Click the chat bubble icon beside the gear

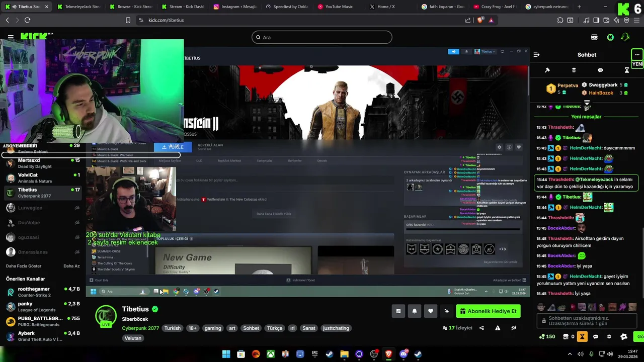tap(596, 337)
